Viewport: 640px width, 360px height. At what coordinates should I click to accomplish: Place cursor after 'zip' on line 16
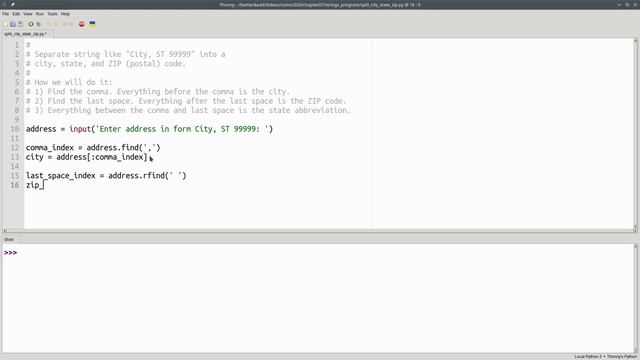40,185
